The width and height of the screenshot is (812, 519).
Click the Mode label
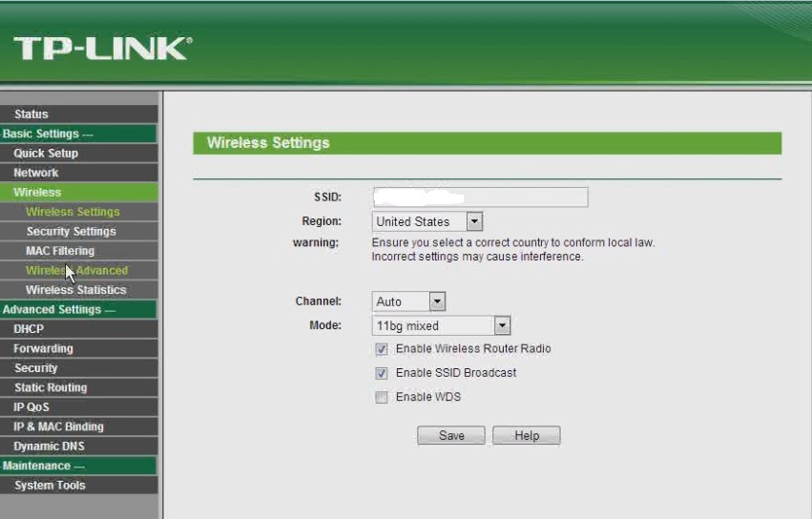[x=325, y=325]
